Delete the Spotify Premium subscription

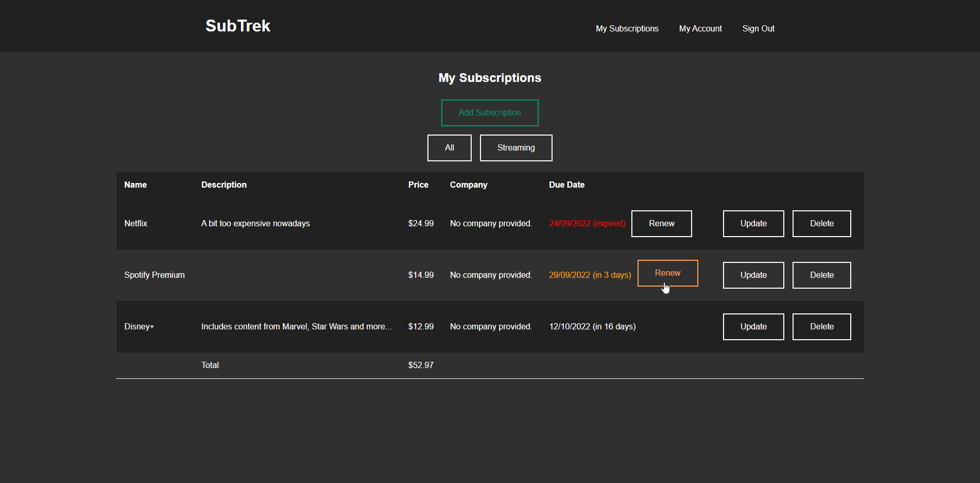pyautogui.click(x=821, y=275)
